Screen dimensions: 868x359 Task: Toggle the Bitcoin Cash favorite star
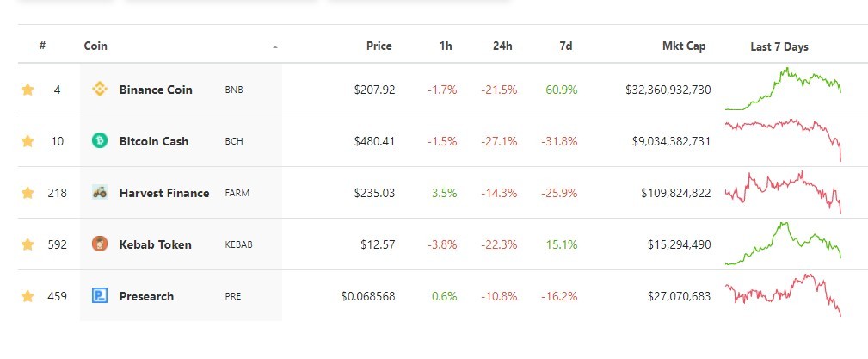[x=28, y=140]
